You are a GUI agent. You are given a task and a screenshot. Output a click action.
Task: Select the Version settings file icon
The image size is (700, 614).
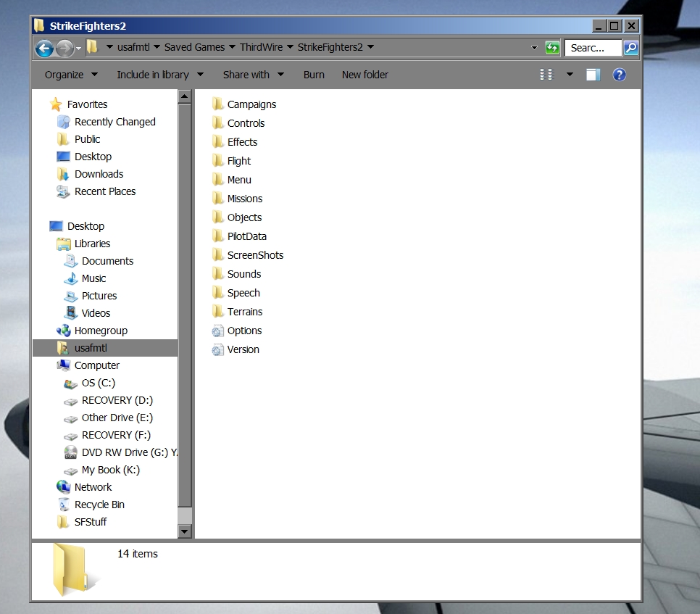(x=217, y=349)
